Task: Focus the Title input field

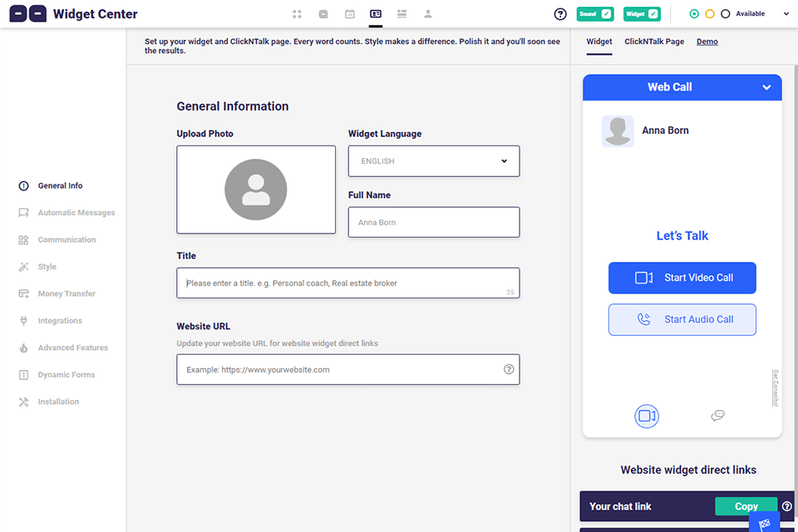Action: pyautogui.click(x=348, y=283)
